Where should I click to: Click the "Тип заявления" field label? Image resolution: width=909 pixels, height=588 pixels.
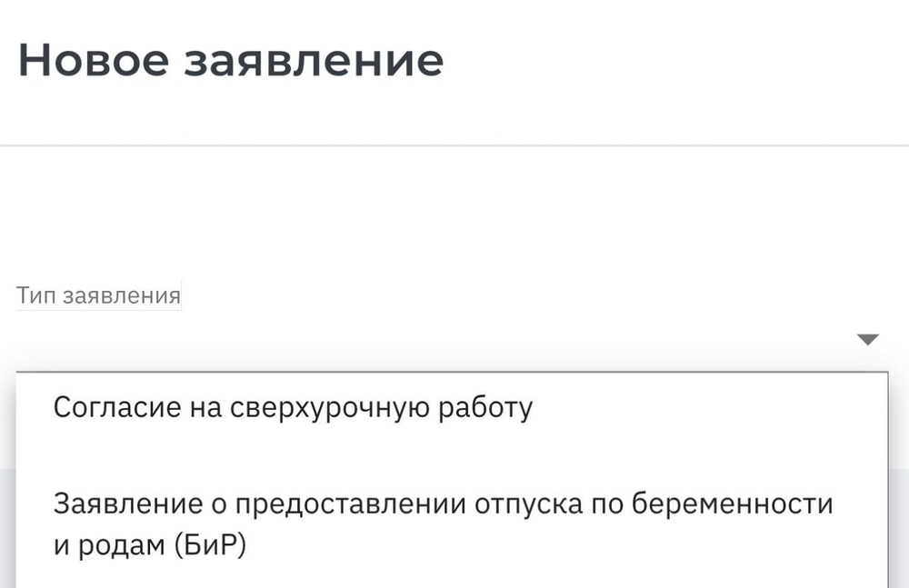point(98,296)
